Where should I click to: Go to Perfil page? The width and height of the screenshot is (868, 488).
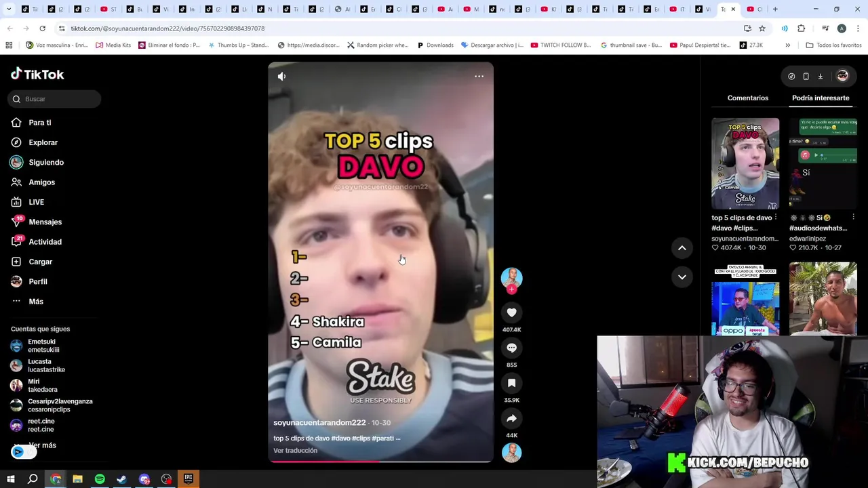(37, 281)
